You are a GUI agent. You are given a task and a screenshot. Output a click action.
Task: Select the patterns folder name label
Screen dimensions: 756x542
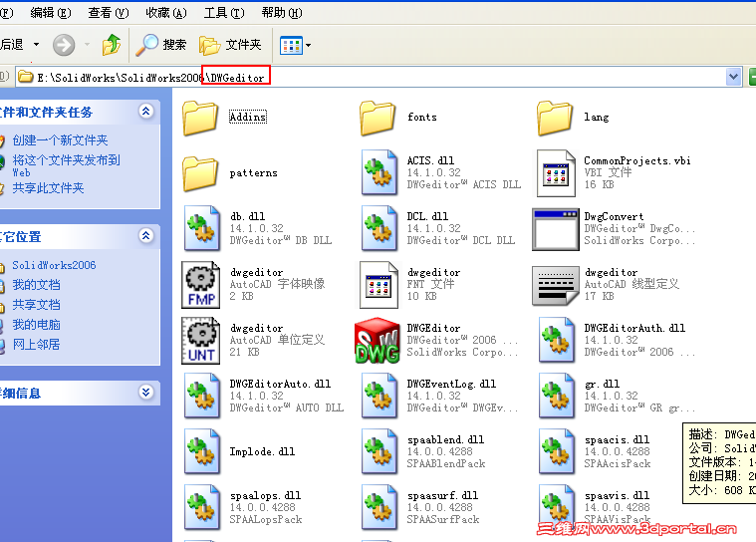[254, 173]
